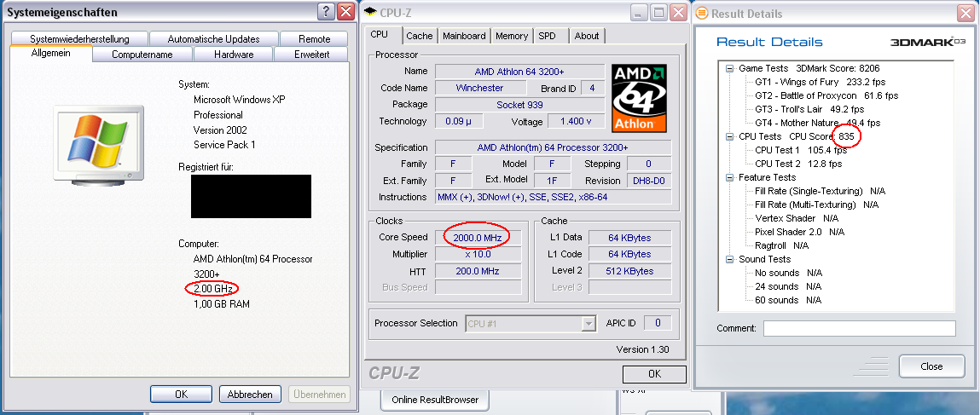Open the Mainboard tab in CPU-Z
Image resolution: width=980 pixels, height=415 pixels.
[464, 36]
